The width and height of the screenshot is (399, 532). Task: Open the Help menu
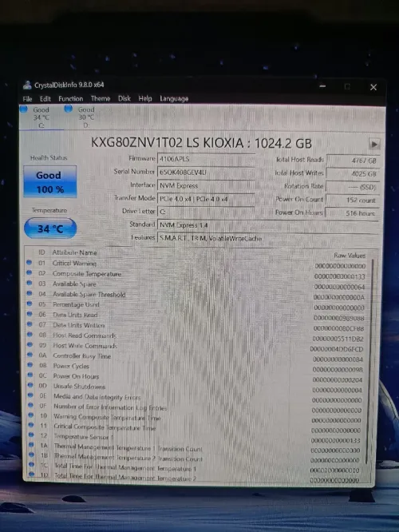pyautogui.click(x=145, y=98)
